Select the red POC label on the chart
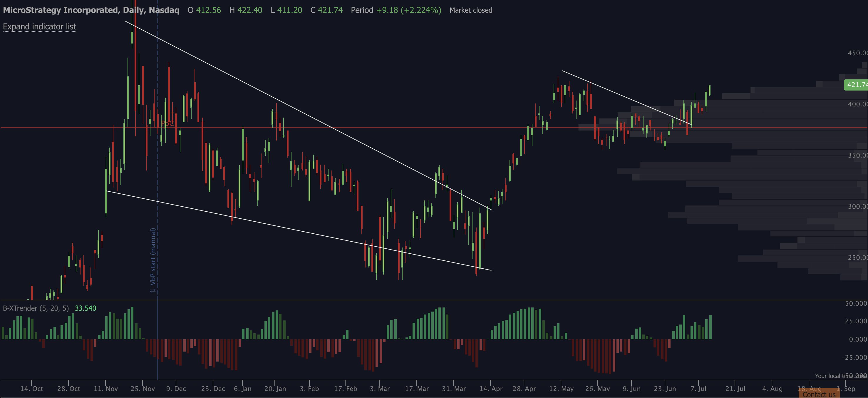The width and height of the screenshot is (868, 398). 167,124
